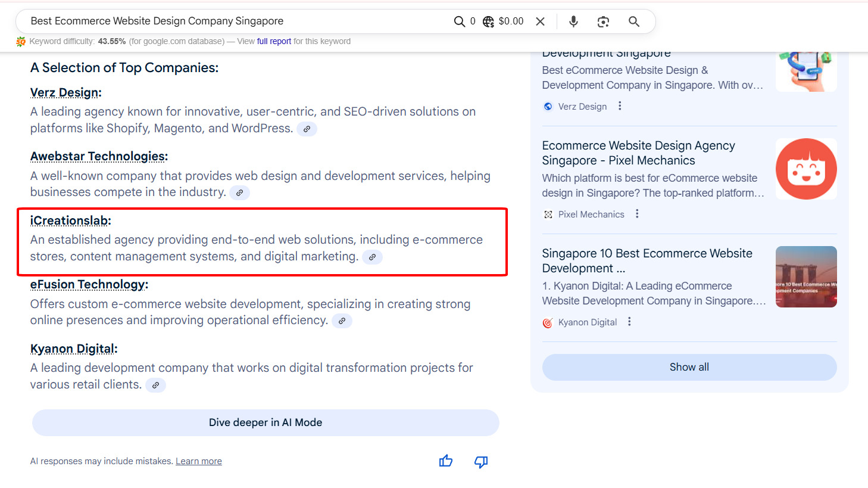This screenshot has height=488, width=868.
Task: Click source link icon after Kyanon Digital description
Action: 155,385
